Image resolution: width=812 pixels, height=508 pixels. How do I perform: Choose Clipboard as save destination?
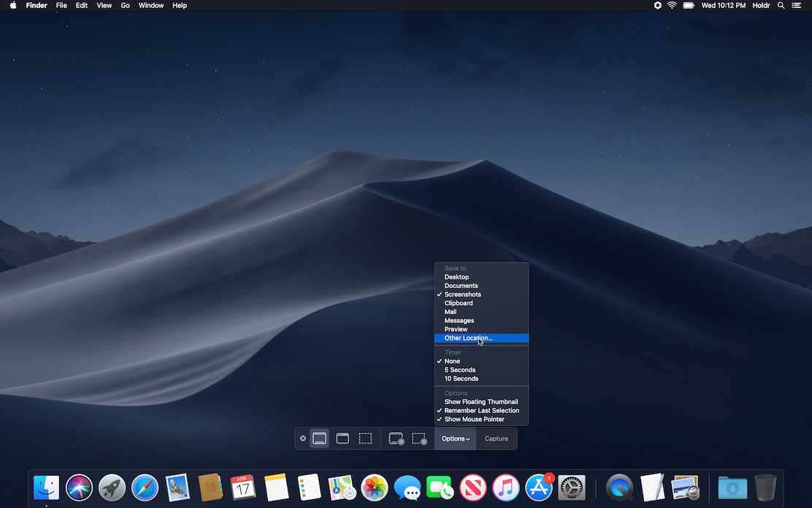482,303
